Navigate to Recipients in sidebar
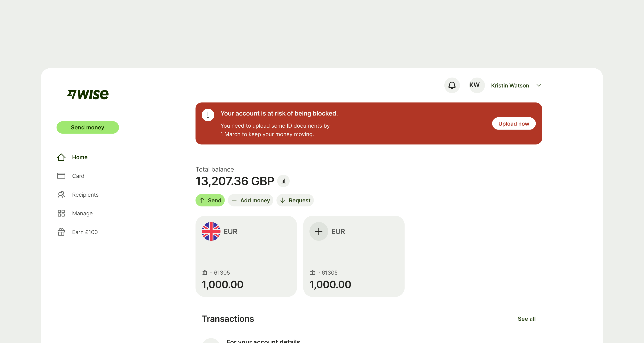This screenshot has height=343, width=644. point(85,195)
